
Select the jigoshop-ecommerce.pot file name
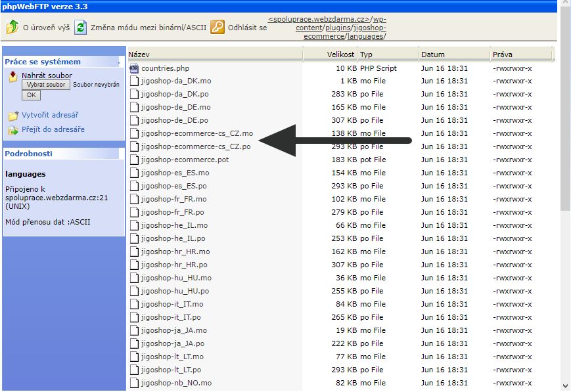[185, 160]
